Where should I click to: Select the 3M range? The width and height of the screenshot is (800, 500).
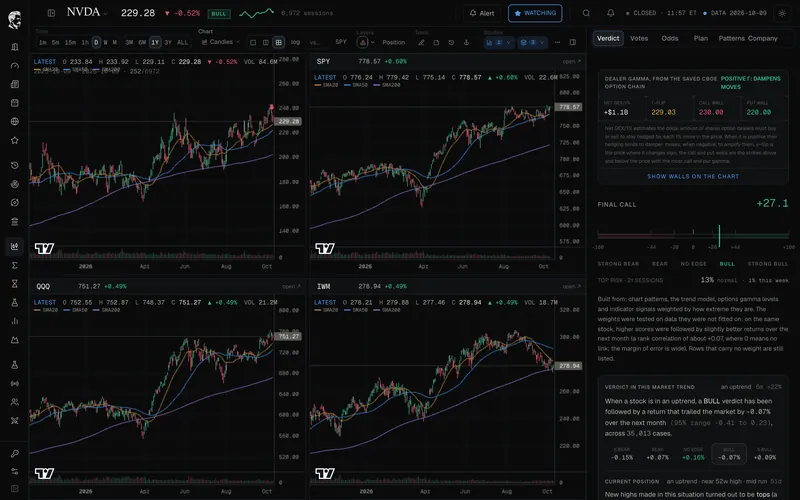click(x=129, y=42)
